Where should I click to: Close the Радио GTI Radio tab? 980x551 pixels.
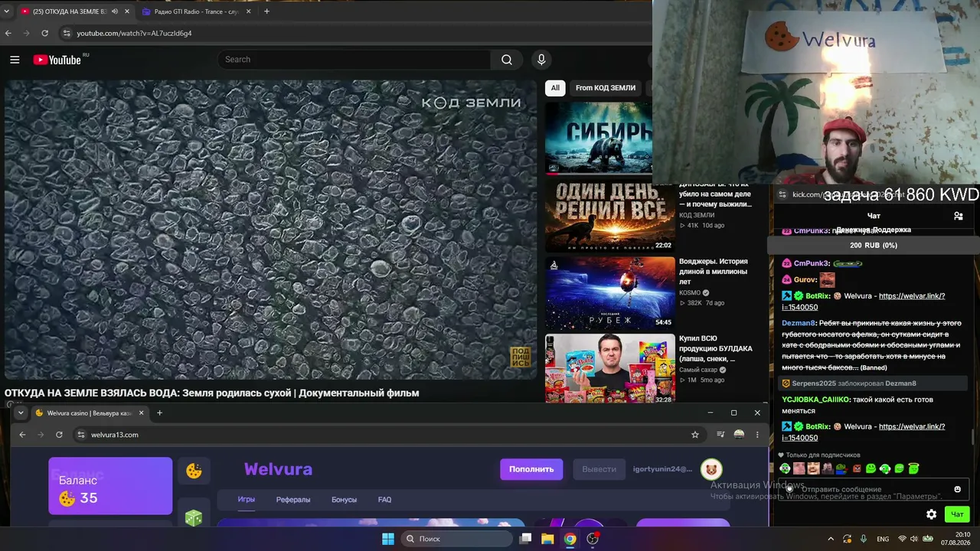point(248,11)
